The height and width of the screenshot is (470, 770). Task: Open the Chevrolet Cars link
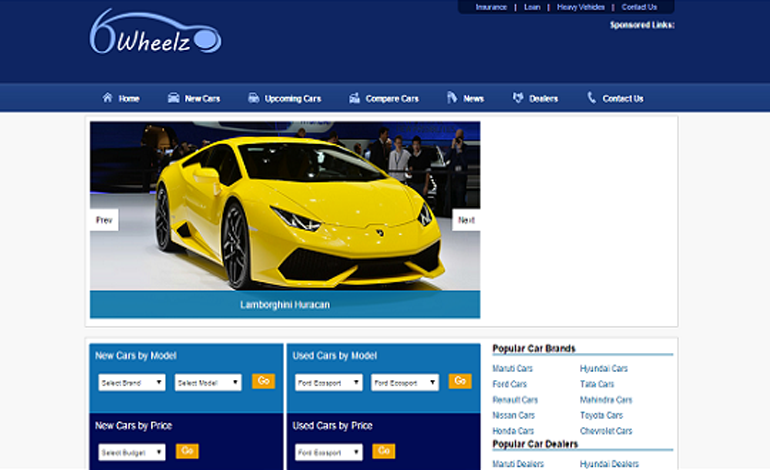(605, 431)
